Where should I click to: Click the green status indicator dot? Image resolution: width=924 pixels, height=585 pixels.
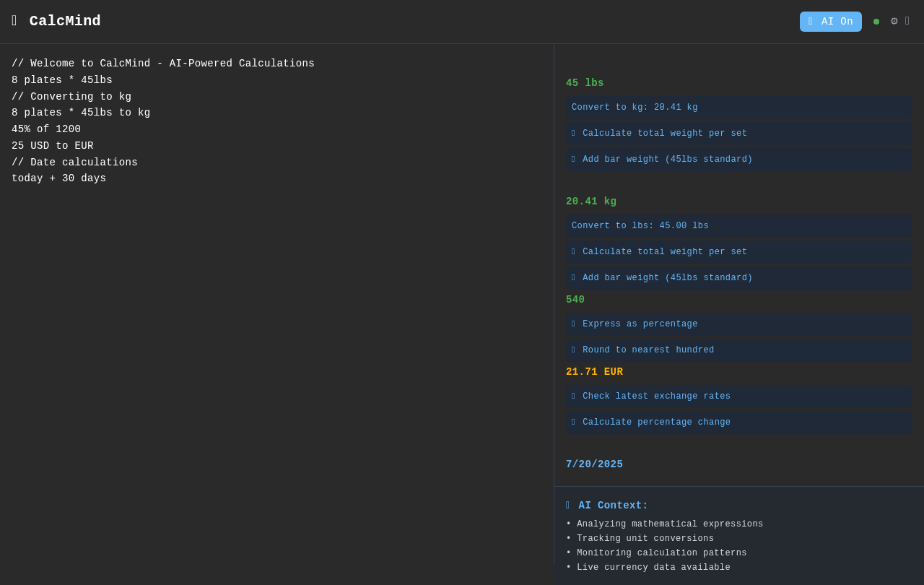(x=876, y=22)
